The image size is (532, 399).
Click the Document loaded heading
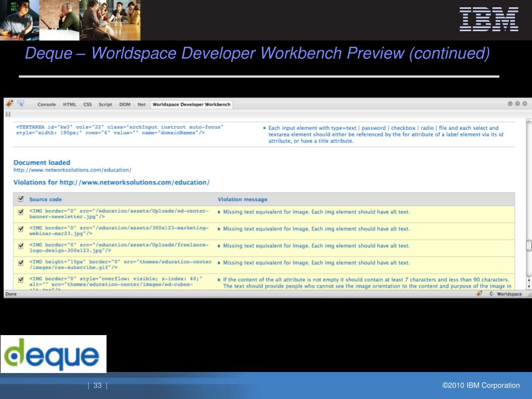42,163
